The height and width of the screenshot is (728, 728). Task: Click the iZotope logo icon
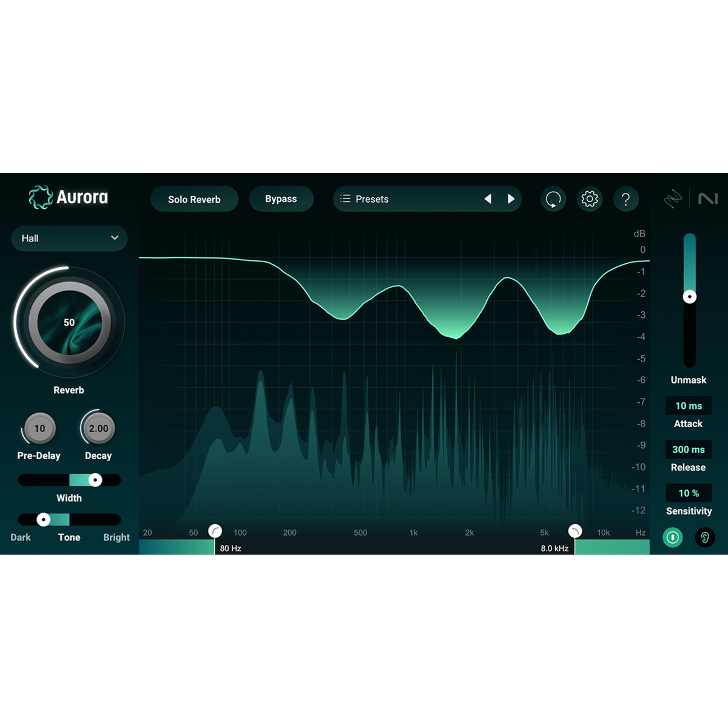point(673,198)
